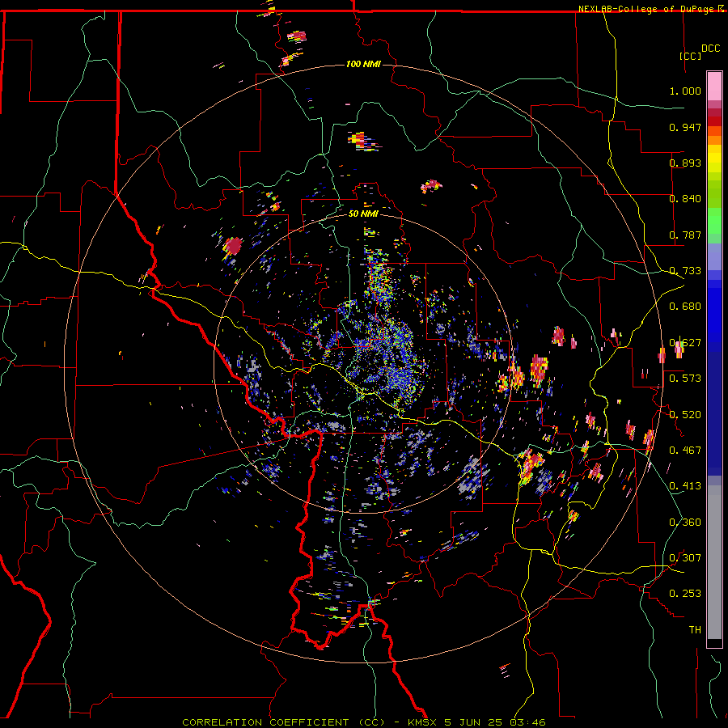Select the 0.947 legend value

pos(685,127)
